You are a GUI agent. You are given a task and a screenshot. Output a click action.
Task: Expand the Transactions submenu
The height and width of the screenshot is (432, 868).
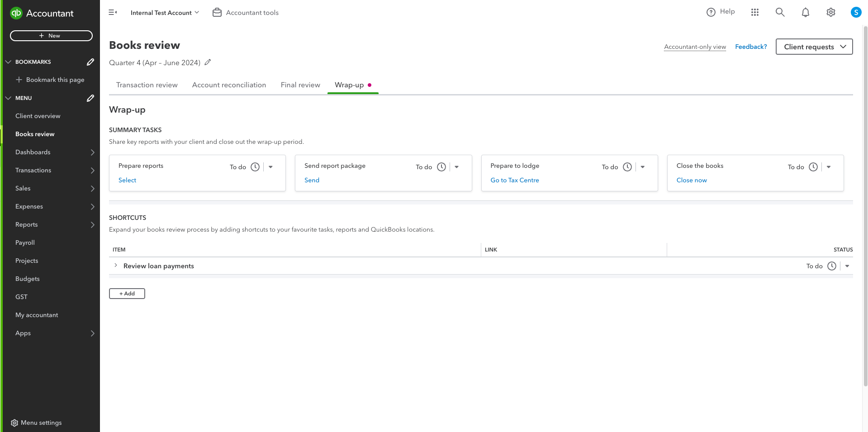(x=92, y=171)
